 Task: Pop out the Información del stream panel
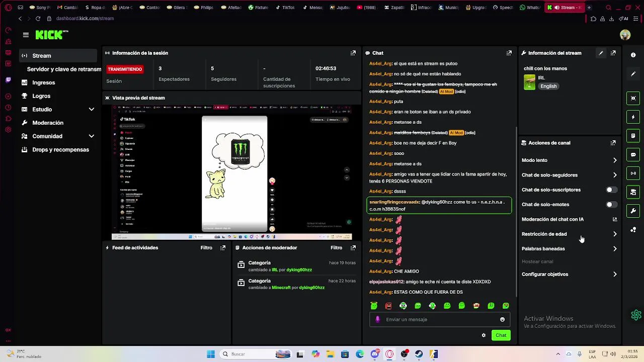613,53
